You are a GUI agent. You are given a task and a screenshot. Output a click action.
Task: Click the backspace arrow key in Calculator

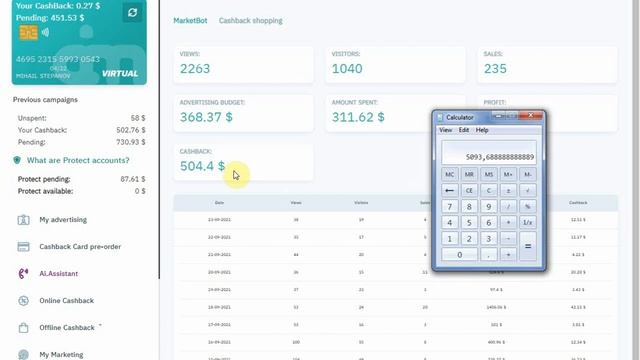(449, 191)
